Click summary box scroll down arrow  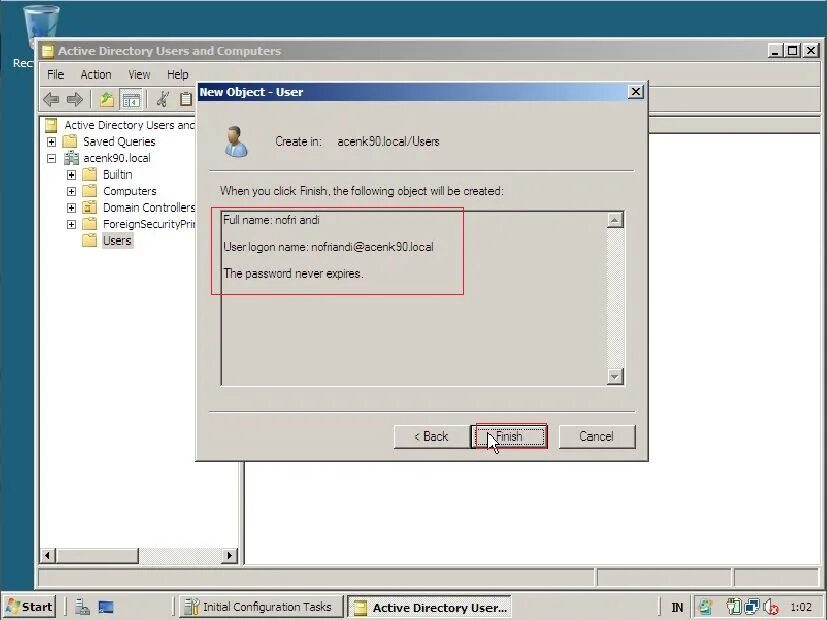click(x=615, y=376)
